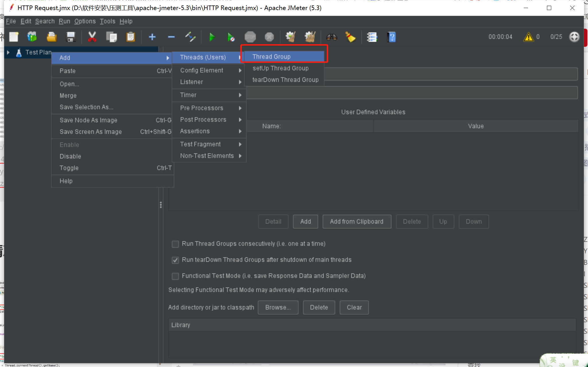Click the Cut scissors icon
Image resolution: width=588 pixels, height=367 pixels.
(92, 37)
